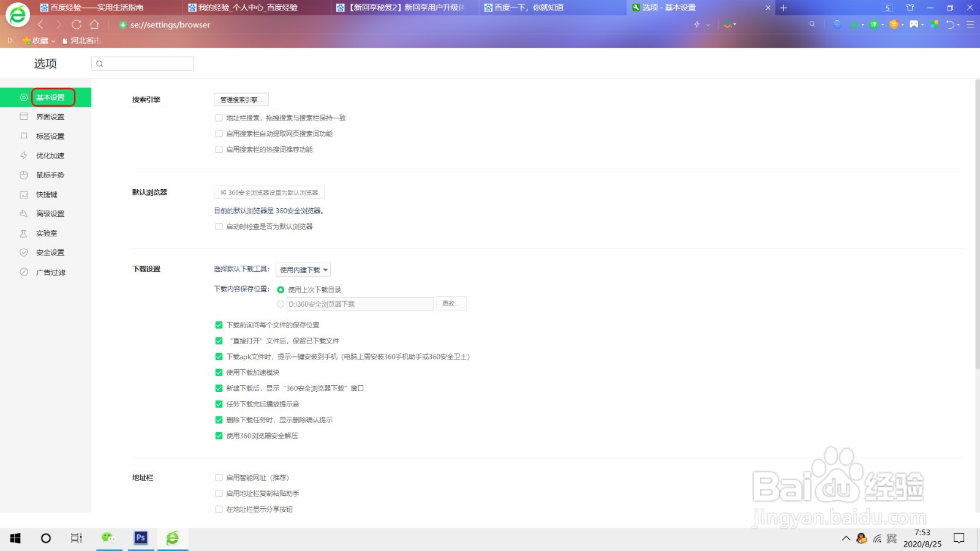Open the colorful app grid icon
Screen dimensions: 980x551
coord(935,24)
